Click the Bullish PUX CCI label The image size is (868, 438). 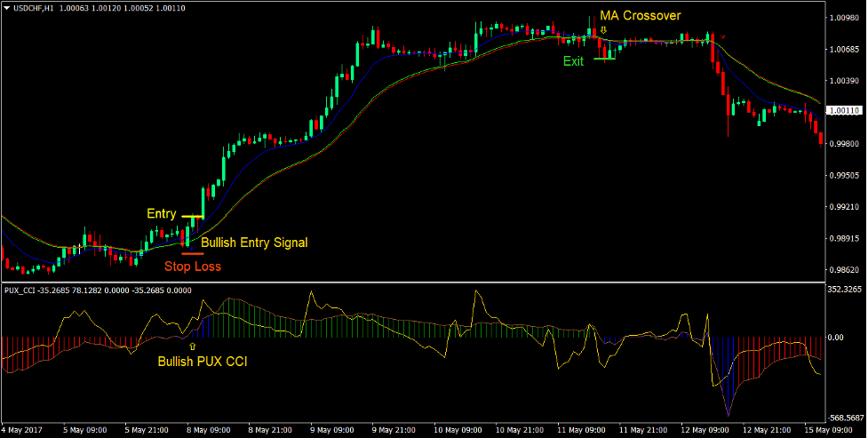pyautogui.click(x=202, y=362)
